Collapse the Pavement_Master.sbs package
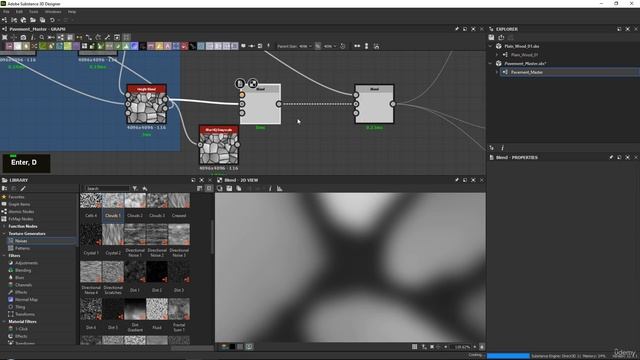640x360 pixels. (x=491, y=63)
